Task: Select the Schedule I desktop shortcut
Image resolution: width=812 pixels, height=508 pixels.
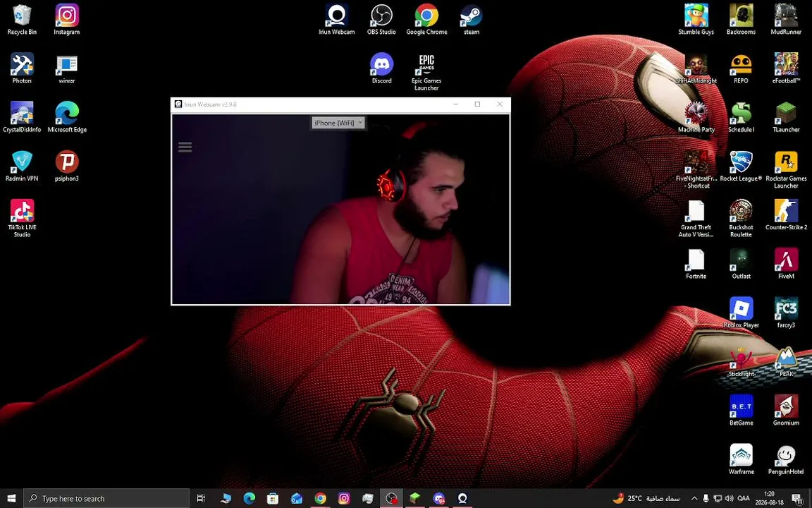Action: click(741, 117)
